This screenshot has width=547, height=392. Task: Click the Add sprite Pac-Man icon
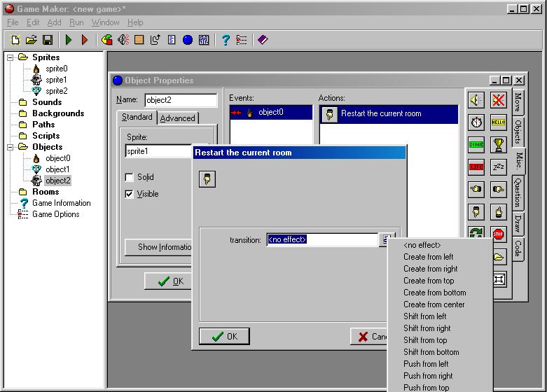pyautogui.click(x=107, y=40)
